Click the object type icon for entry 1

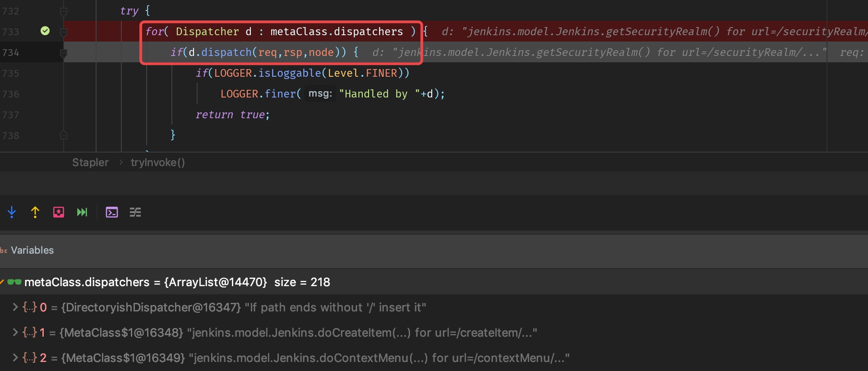point(30,333)
